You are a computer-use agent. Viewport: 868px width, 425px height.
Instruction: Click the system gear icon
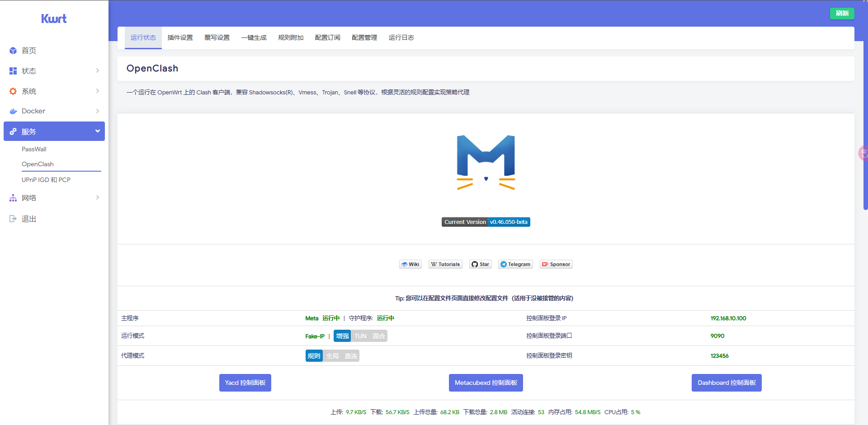coord(13,91)
